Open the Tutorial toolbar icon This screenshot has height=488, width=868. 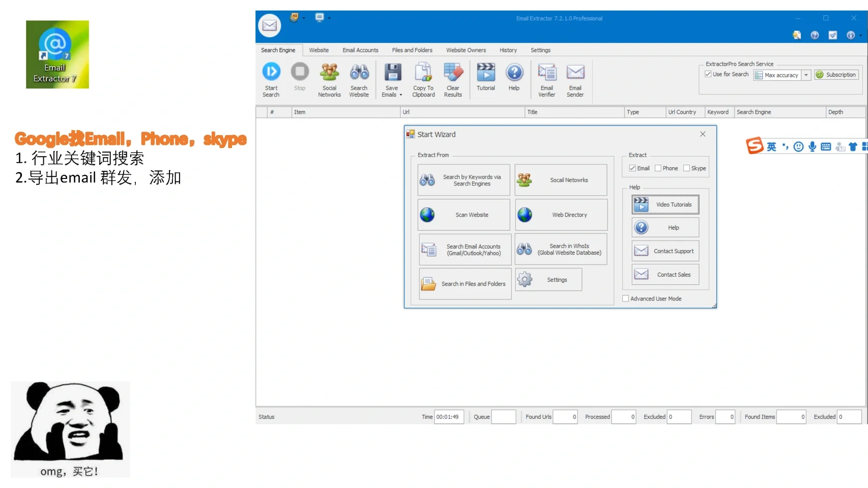(x=486, y=72)
